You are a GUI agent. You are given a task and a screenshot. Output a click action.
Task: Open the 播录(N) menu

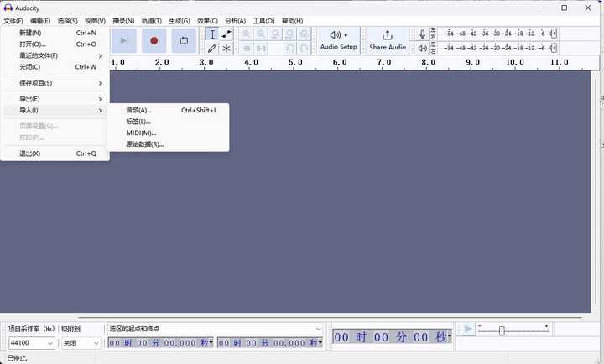click(x=123, y=21)
